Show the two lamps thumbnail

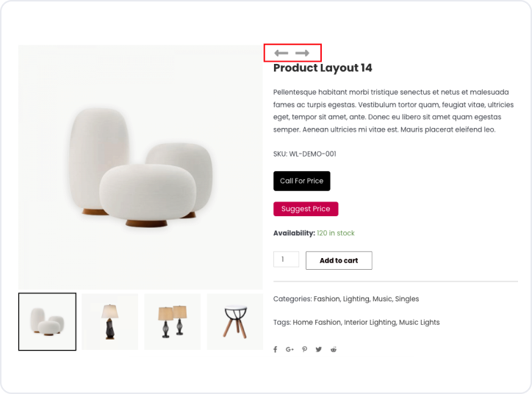(173, 321)
